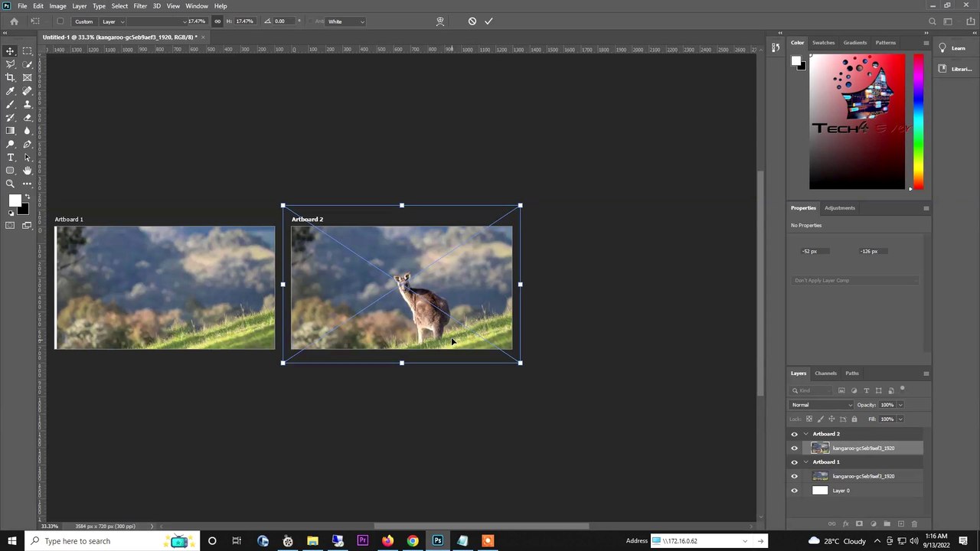Open the Fill slider dropdown arrow
Image resolution: width=980 pixels, height=551 pixels.
900,419
